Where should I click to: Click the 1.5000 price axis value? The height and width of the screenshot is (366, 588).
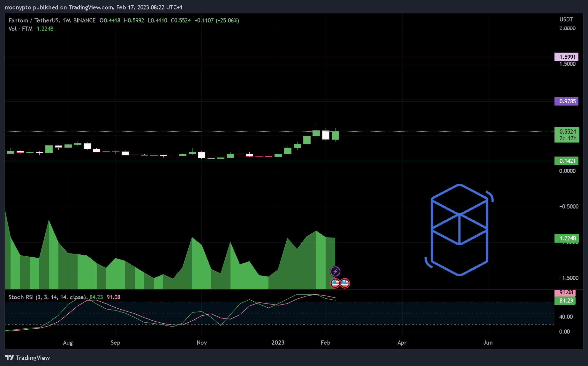[x=567, y=64]
